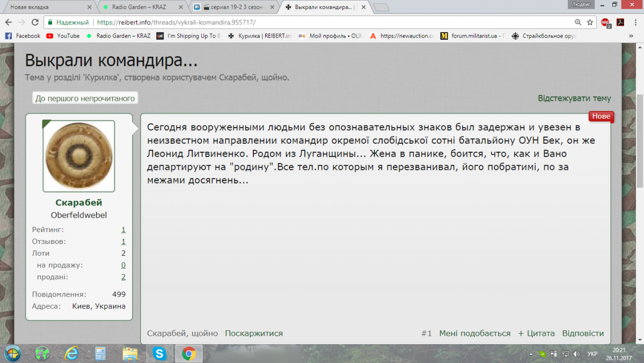Launch Internet Explorer from the taskbar
This screenshot has width=644, height=363.
(71, 353)
